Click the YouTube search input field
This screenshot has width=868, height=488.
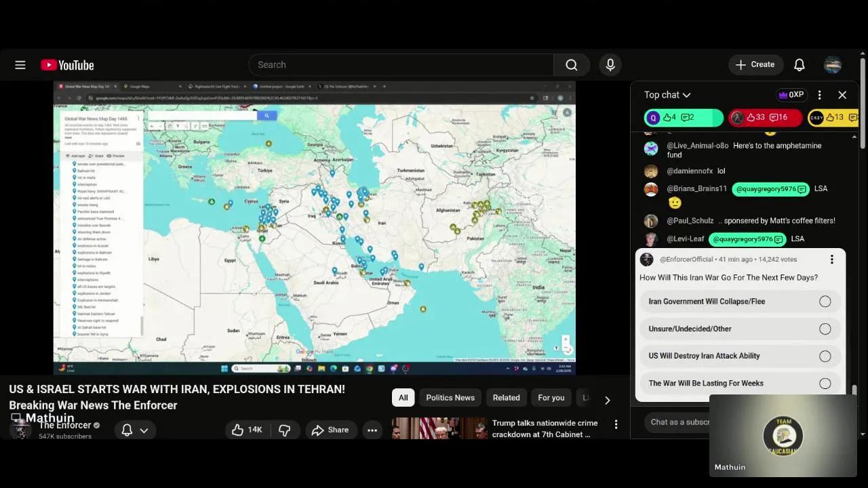tap(401, 65)
